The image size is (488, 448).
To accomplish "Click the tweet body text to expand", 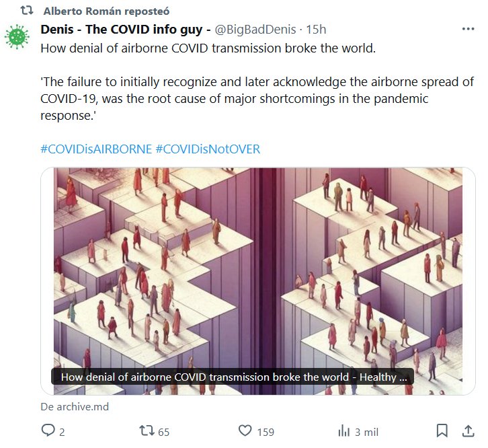I will (257, 82).
